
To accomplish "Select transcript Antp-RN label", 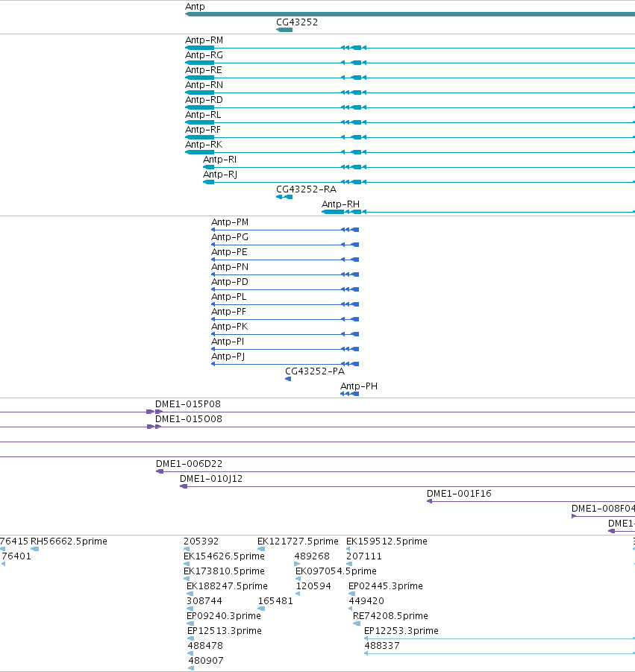I will pyautogui.click(x=204, y=85).
